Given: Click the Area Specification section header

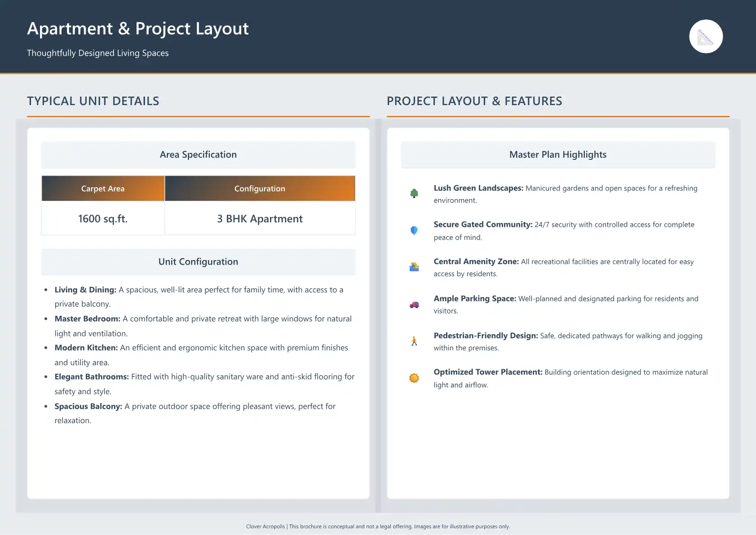Looking at the screenshot, I should tap(198, 155).
